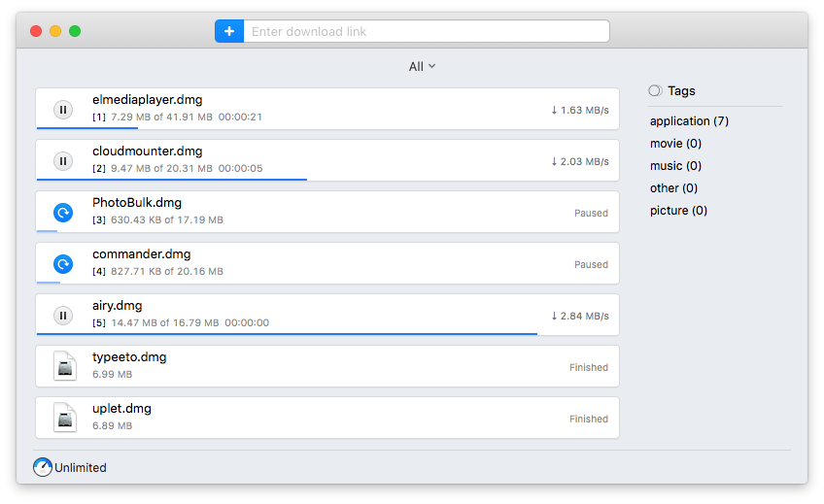Pause the elmediaplayer.dmg download
This screenshot has width=824, height=504.
click(63, 110)
